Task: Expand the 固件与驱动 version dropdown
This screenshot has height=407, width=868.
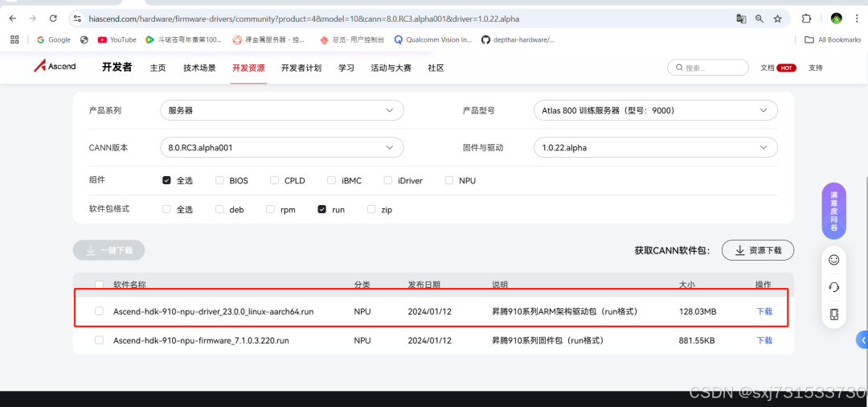Action: [x=655, y=148]
